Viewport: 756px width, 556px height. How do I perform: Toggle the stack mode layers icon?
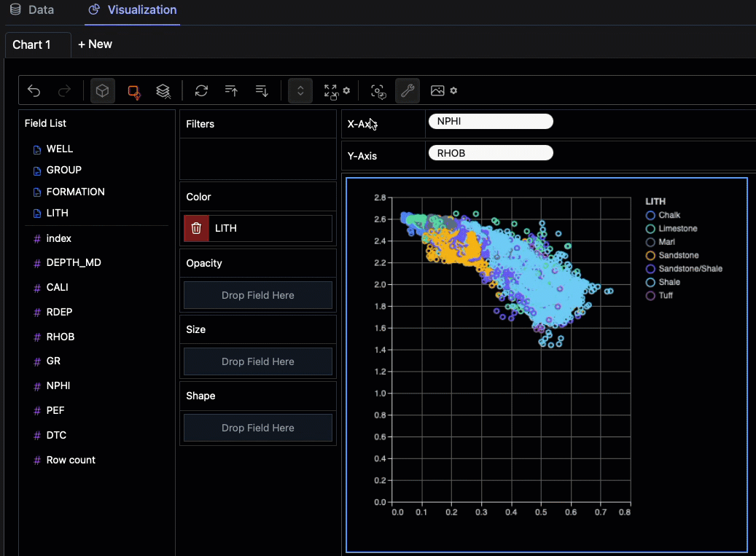[163, 91]
